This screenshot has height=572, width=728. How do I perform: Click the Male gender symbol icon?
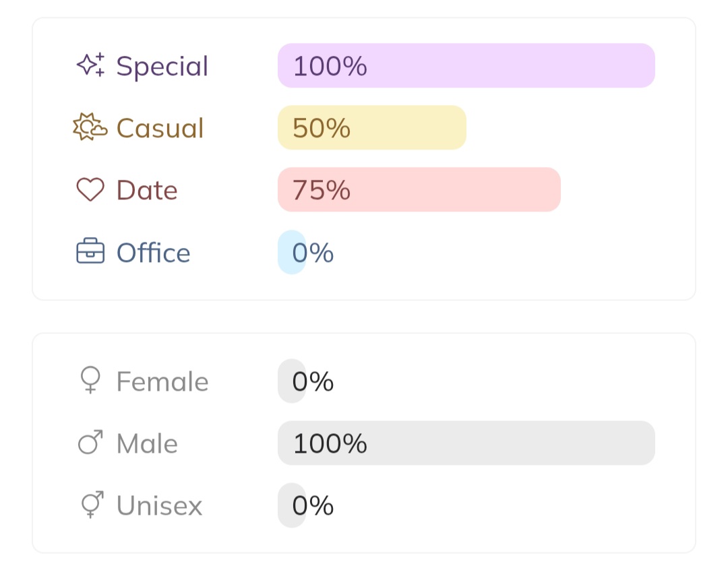(90, 443)
